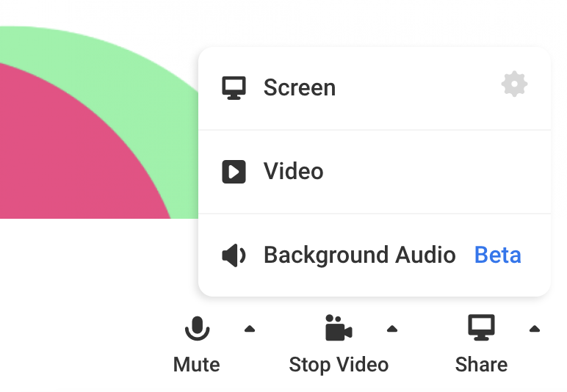
Task: Collapse share options arrow beside Share
Action: click(535, 329)
